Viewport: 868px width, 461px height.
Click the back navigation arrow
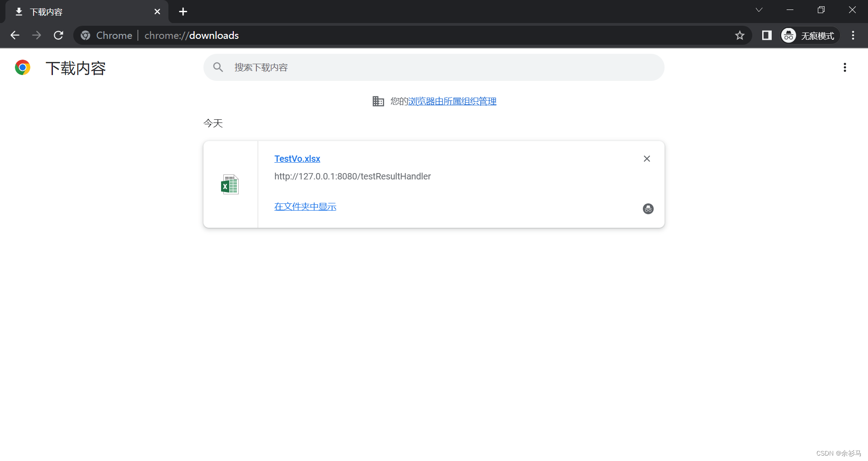click(15, 35)
